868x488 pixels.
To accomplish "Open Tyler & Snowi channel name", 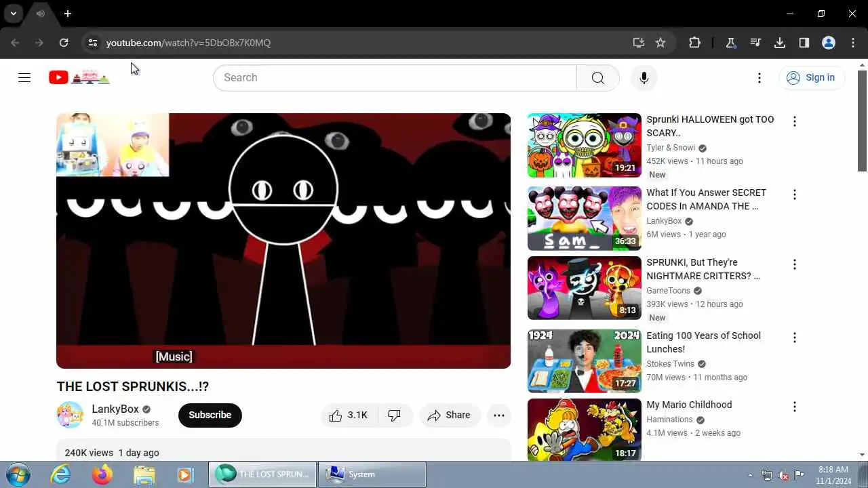I will pyautogui.click(x=671, y=148).
